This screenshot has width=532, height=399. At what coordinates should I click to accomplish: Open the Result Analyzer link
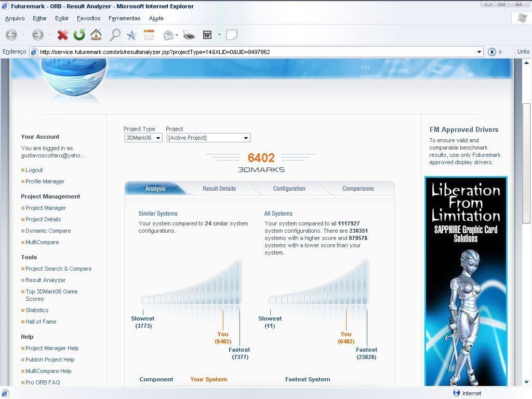pos(46,280)
